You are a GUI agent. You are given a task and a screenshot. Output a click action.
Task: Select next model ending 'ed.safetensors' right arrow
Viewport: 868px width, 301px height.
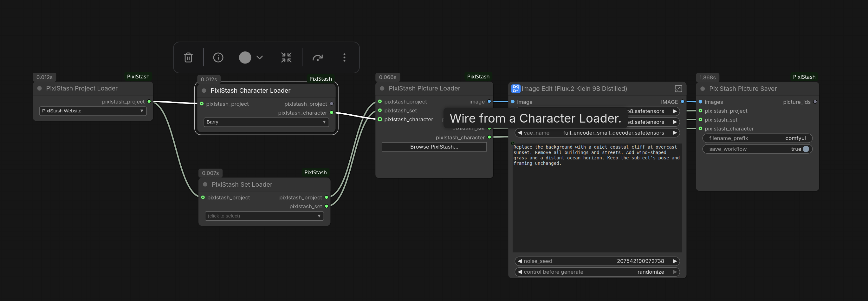tap(675, 122)
